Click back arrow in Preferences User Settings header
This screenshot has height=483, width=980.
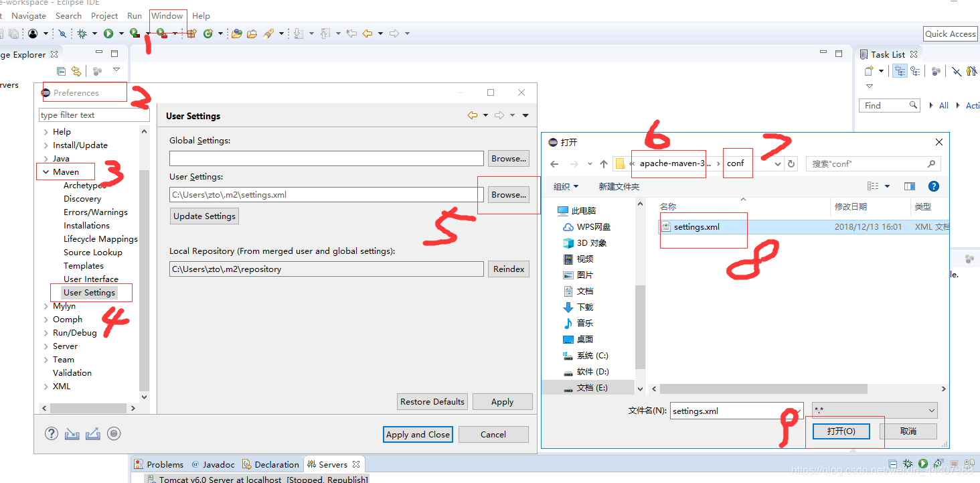(x=473, y=115)
